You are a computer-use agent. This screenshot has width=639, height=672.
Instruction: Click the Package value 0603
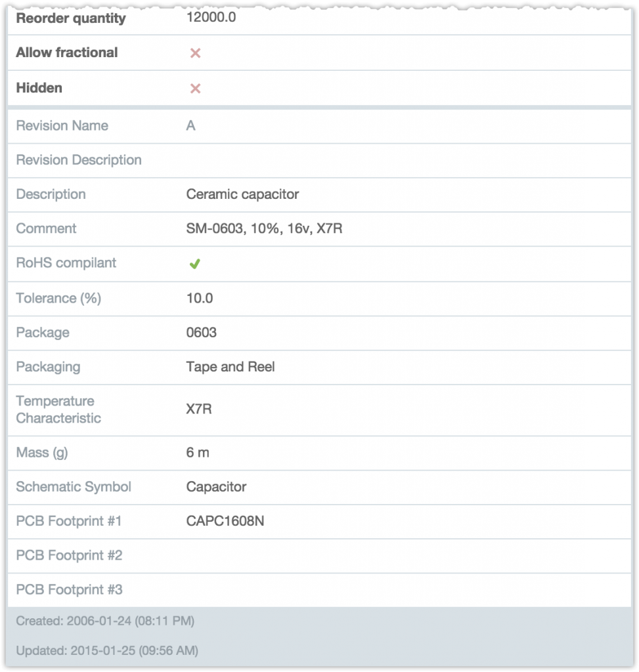click(x=200, y=333)
